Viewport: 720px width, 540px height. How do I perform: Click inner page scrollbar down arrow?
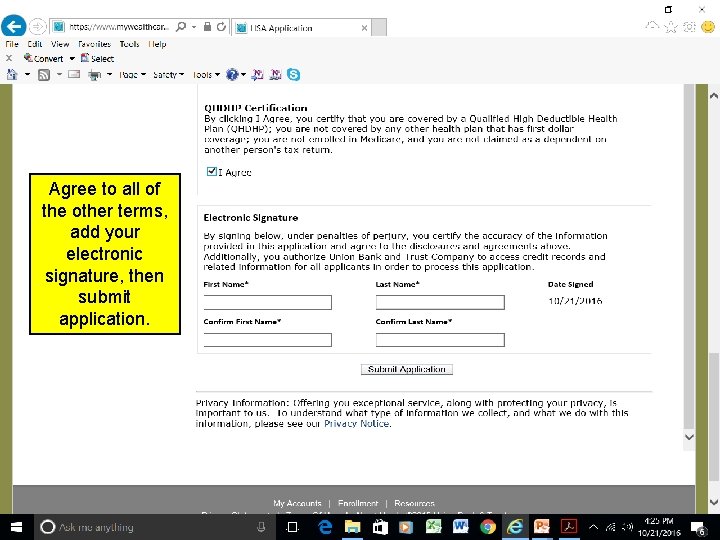click(x=689, y=437)
